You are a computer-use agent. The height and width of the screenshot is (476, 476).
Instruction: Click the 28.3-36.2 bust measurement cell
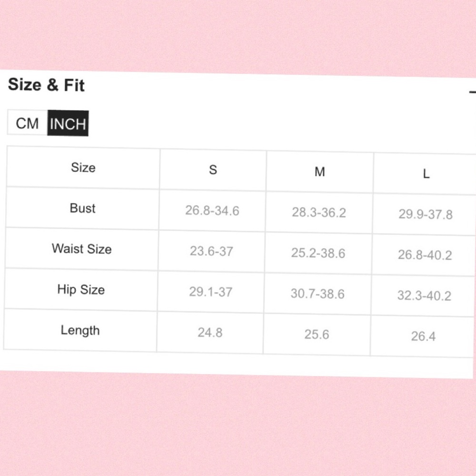click(318, 212)
